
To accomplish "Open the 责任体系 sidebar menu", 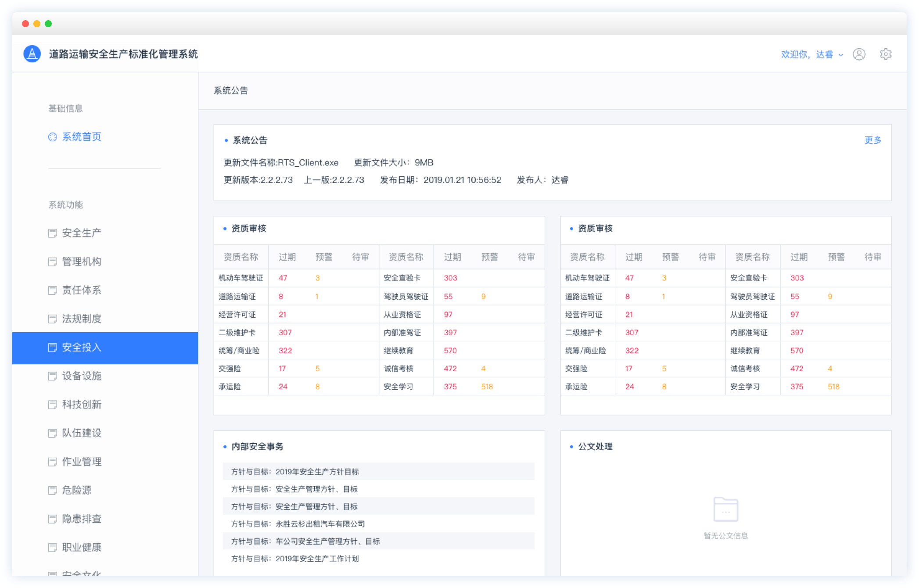I will [x=82, y=290].
